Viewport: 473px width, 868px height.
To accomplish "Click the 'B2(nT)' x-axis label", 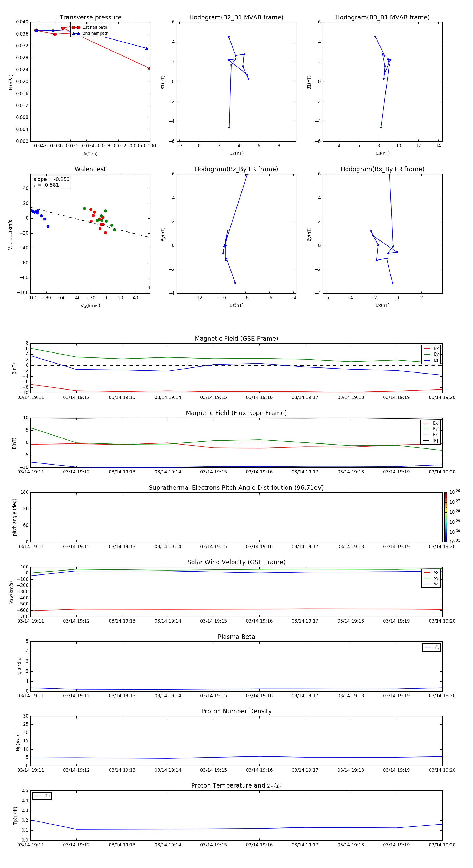I will [236, 153].
